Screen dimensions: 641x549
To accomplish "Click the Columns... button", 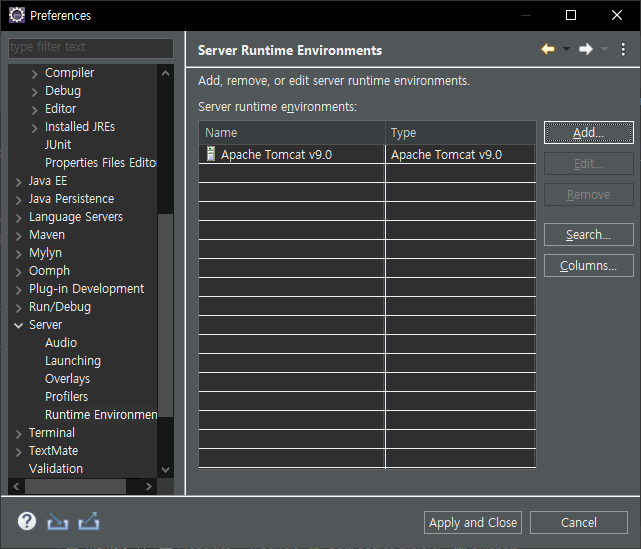I will pos(589,266).
